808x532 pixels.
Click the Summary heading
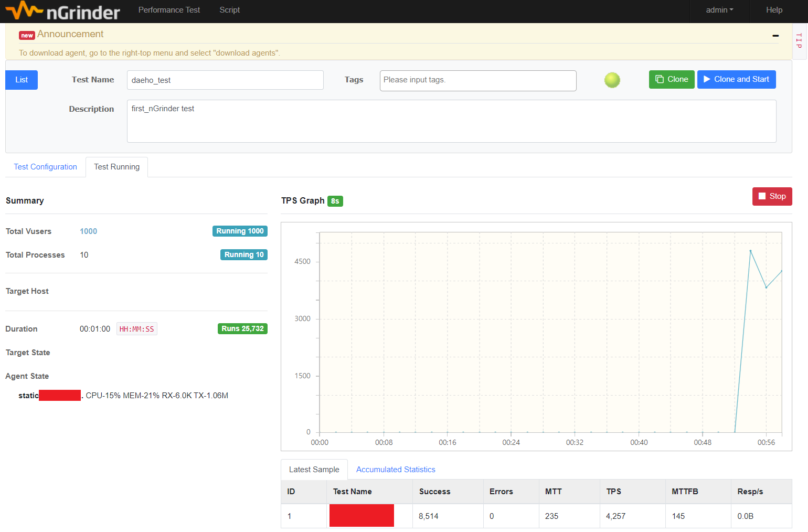coord(25,201)
